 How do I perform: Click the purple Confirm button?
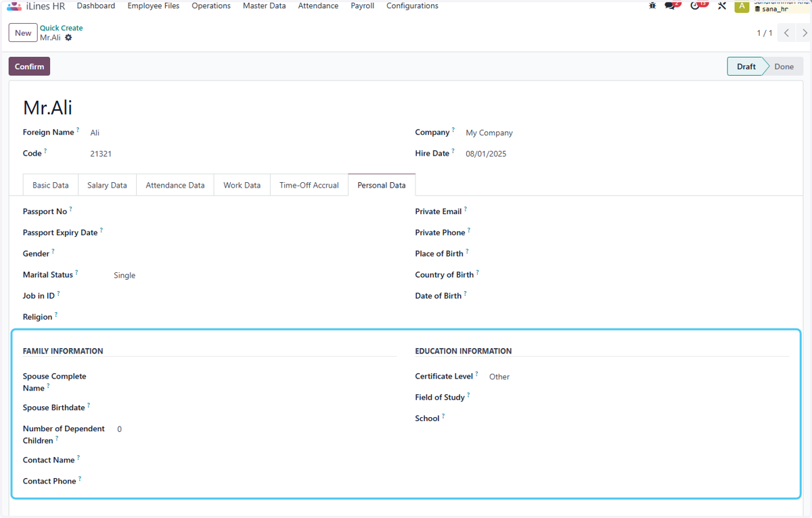pos(30,66)
